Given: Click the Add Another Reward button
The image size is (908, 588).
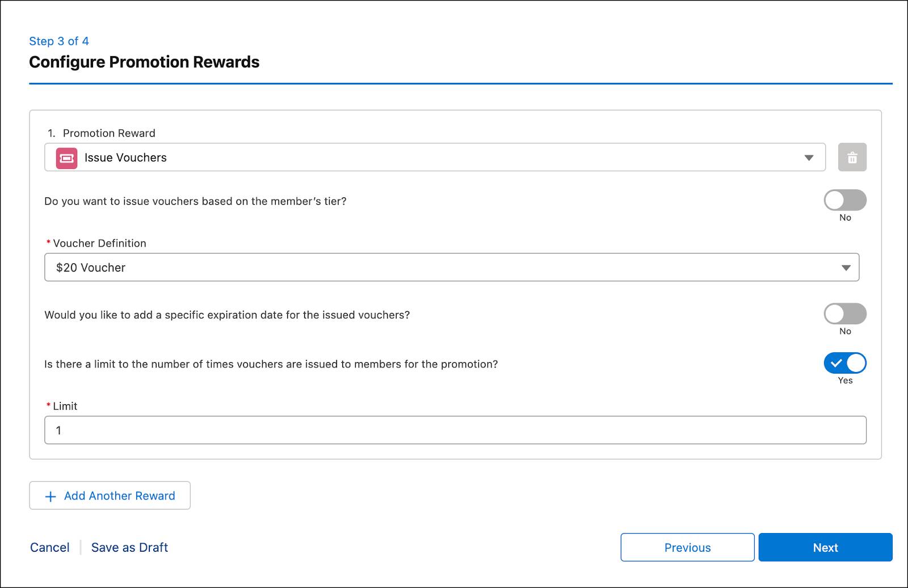Looking at the screenshot, I should pos(110,496).
